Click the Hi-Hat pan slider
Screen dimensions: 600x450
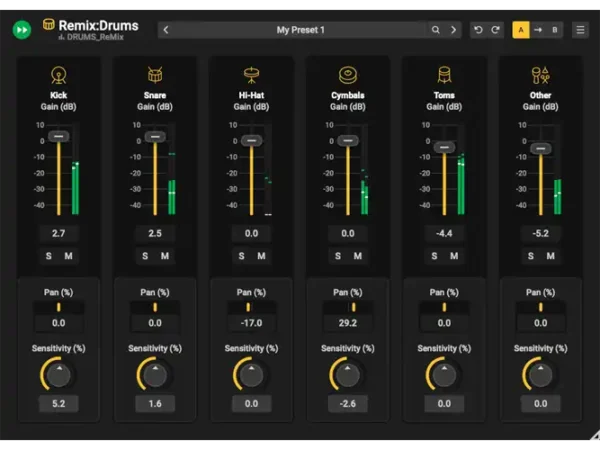point(251,307)
